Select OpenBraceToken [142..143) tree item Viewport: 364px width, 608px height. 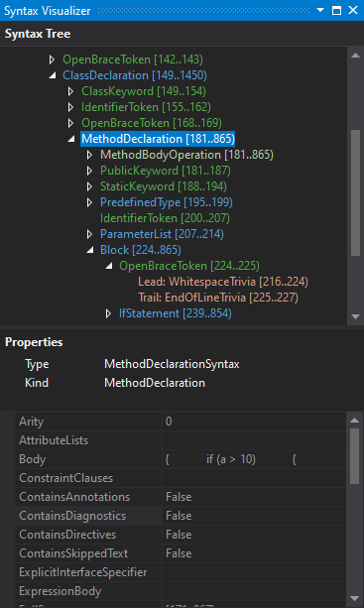[x=133, y=60]
